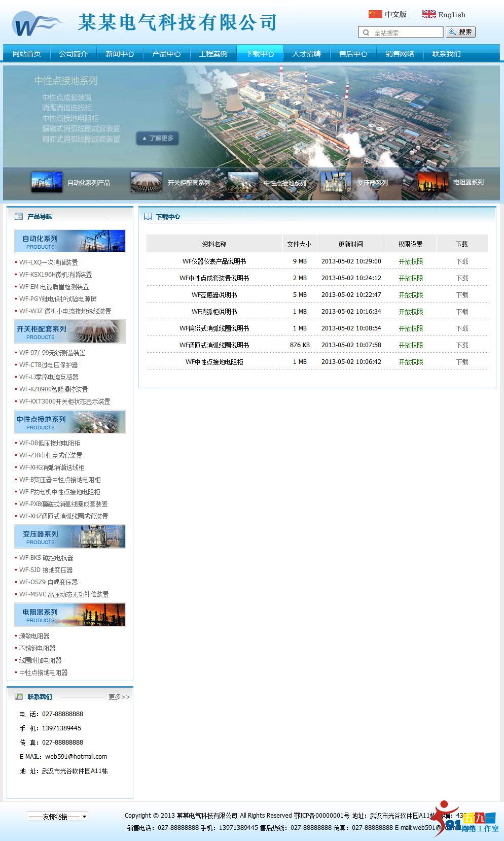Open 产品中心 menu item
This screenshot has height=841, width=504.
click(166, 54)
